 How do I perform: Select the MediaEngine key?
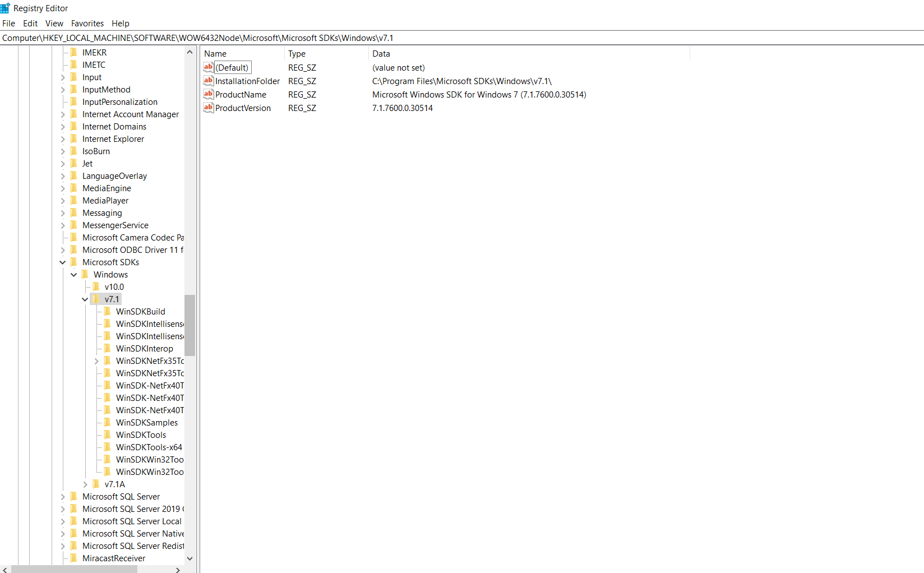pyautogui.click(x=107, y=188)
